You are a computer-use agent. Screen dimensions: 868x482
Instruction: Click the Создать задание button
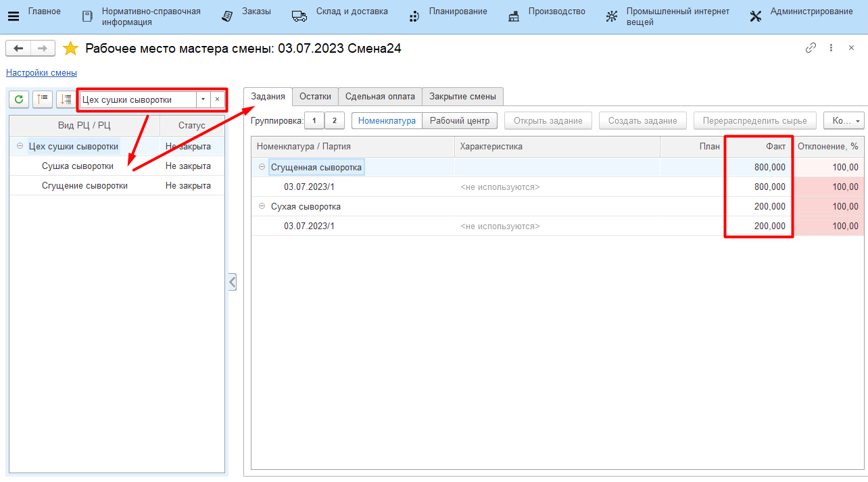[642, 121]
